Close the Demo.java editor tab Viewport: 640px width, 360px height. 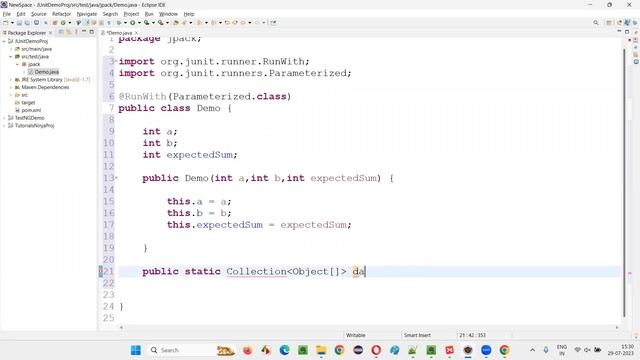click(136, 33)
